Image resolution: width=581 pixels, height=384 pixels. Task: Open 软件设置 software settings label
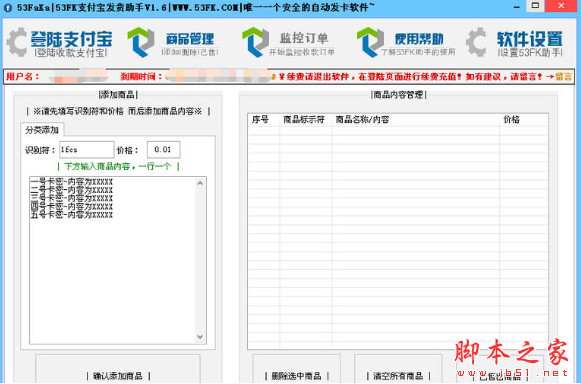pyautogui.click(x=529, y=39)
